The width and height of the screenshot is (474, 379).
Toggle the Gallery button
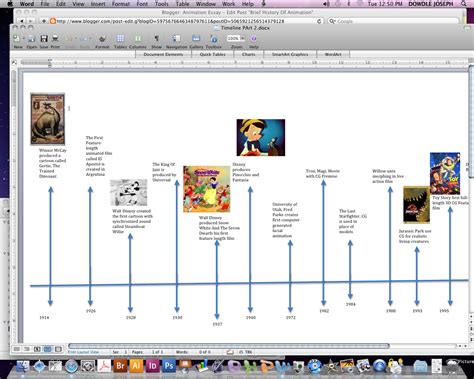[196, 39]
